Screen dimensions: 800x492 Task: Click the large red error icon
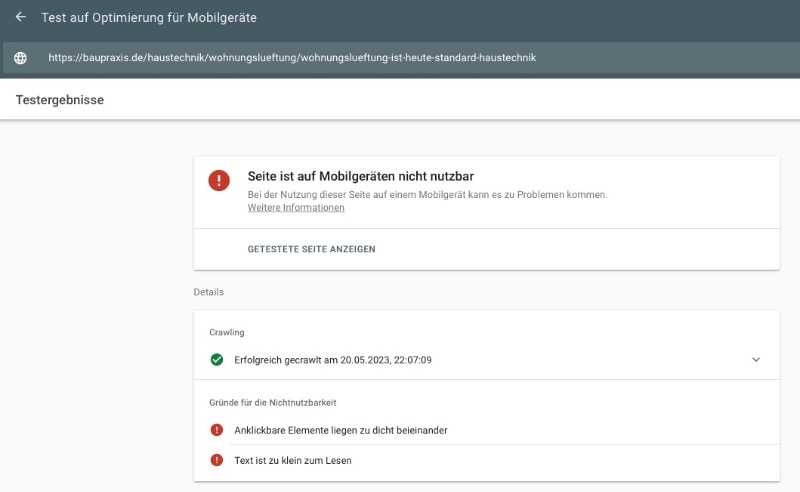point(219,180)
